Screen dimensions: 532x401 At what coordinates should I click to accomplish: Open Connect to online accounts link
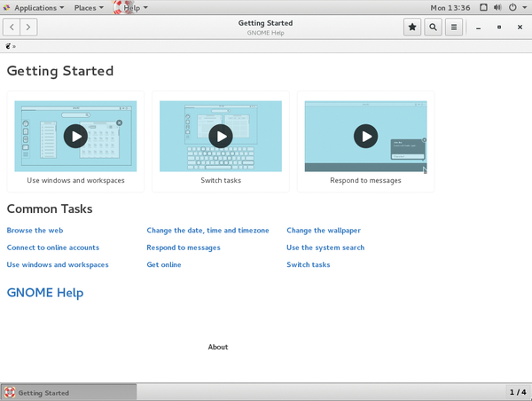(53, 248)
